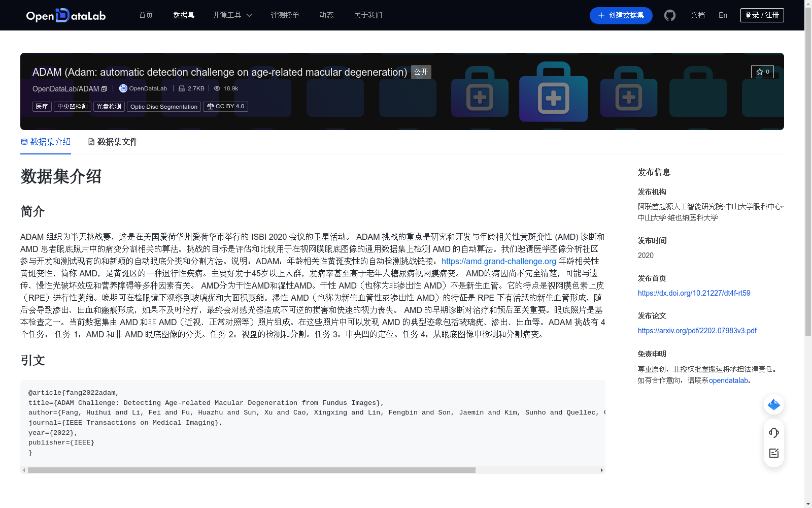Click the center medical kit banner thumbnail

click(553, 92)
